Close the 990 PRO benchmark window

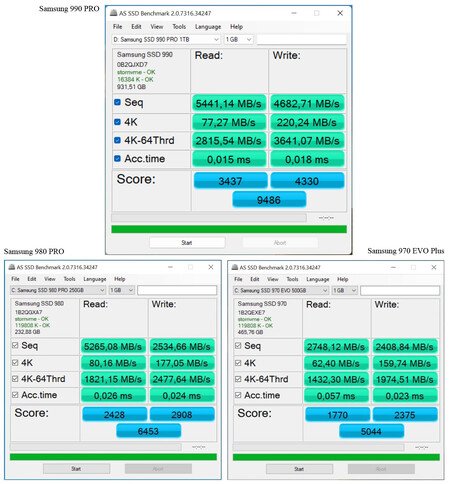point(340,13)
